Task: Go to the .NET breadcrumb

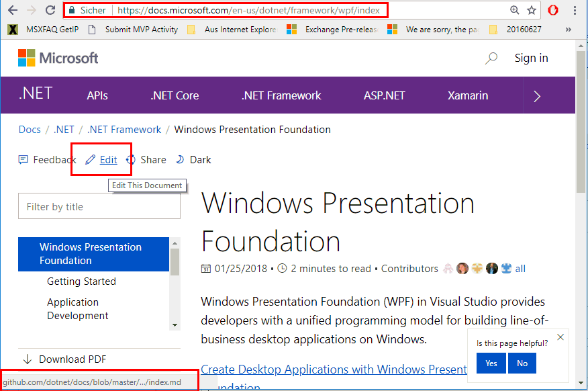Action: tap(64, 130)
